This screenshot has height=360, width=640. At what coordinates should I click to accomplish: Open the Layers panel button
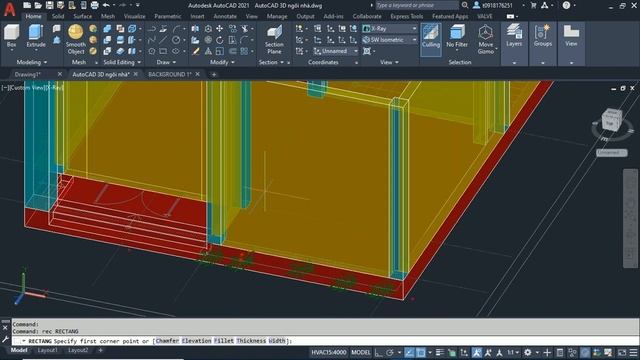click(x=514, y=35)
